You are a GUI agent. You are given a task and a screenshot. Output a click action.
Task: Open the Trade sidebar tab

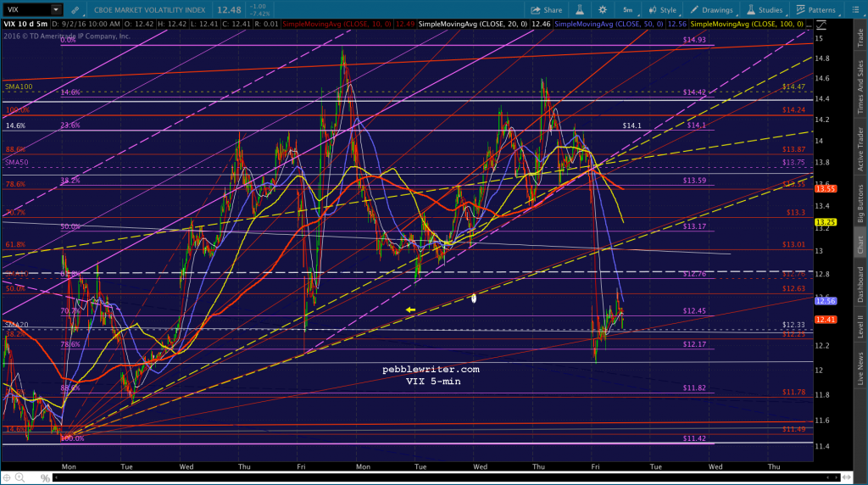[x=860, y=38]
